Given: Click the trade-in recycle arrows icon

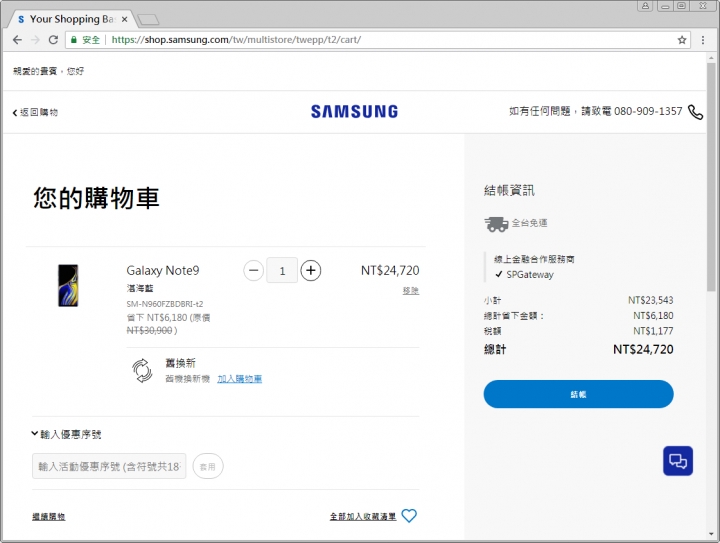Looking at the screenshot, I should pyautogui.click(x=142, y=370).
